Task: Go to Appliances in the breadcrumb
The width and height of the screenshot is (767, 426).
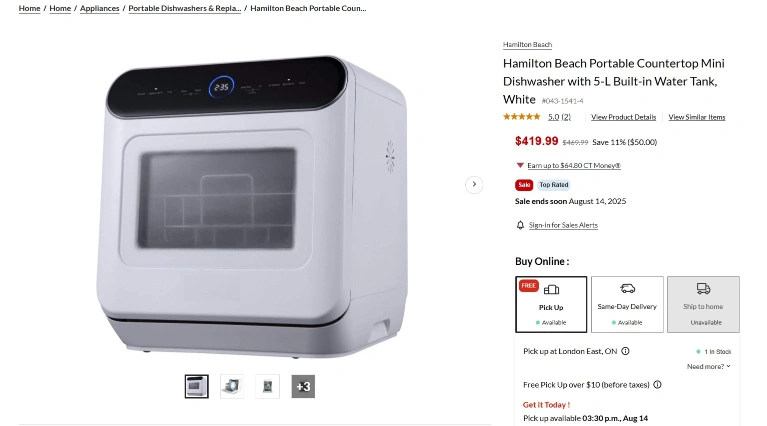Action: (100, 8)
